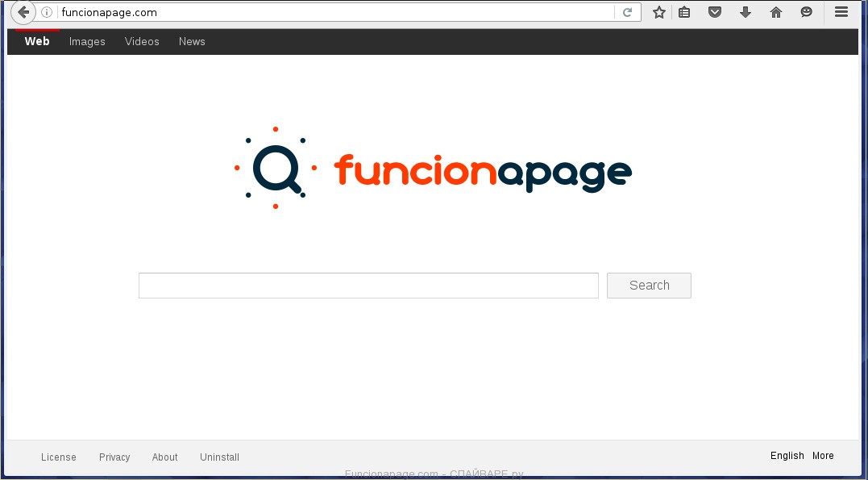Reload the page using refresh icon
868x480 pixels.
[627, 12]
